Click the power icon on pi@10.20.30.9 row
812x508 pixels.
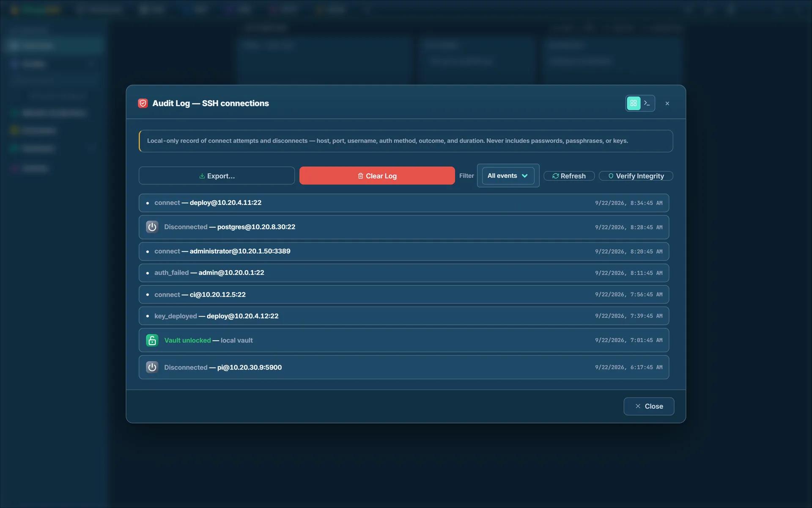pos(152,367)
